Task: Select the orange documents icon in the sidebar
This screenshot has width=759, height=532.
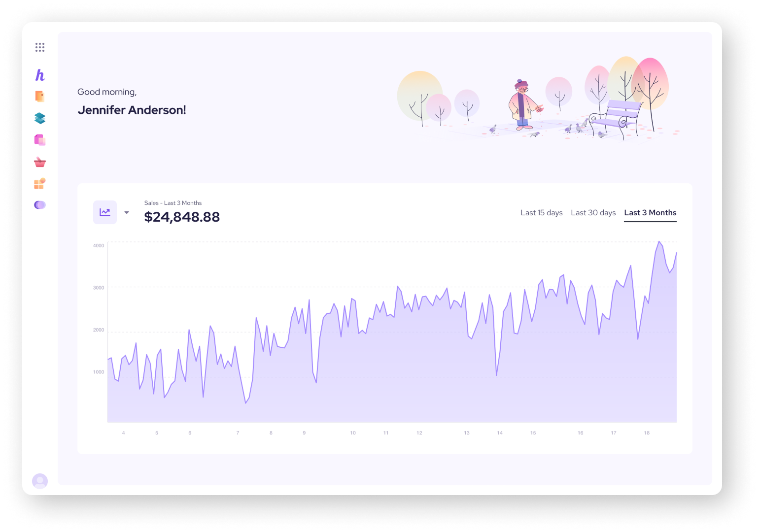Action: [39, 97]
